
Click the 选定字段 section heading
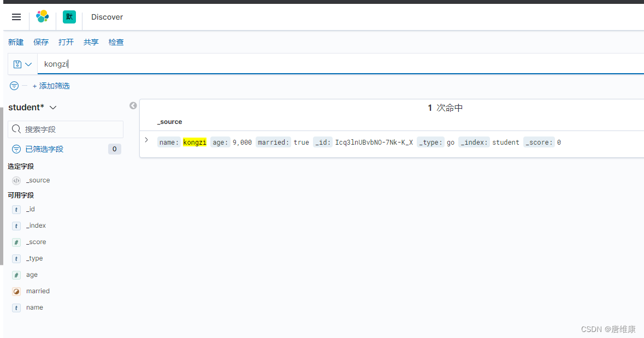point(21,167)
